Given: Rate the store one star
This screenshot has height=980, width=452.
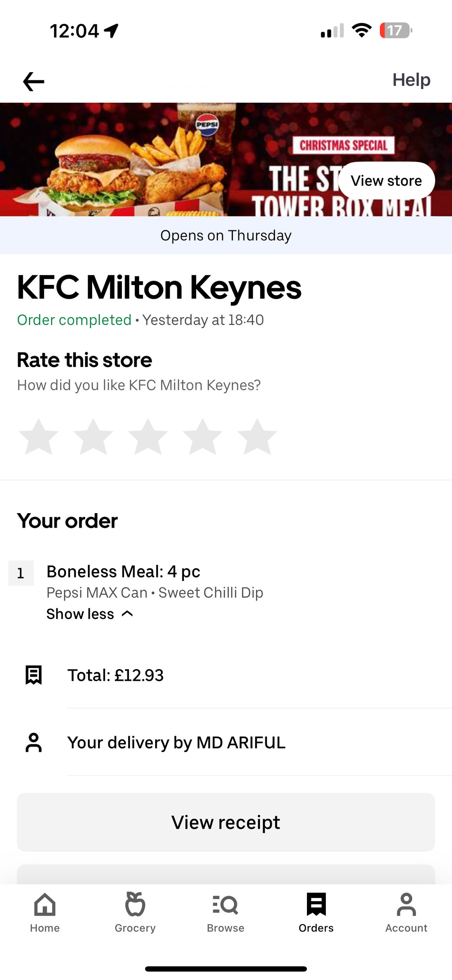Looking at the screenshot, I should (x=38, y=437).
